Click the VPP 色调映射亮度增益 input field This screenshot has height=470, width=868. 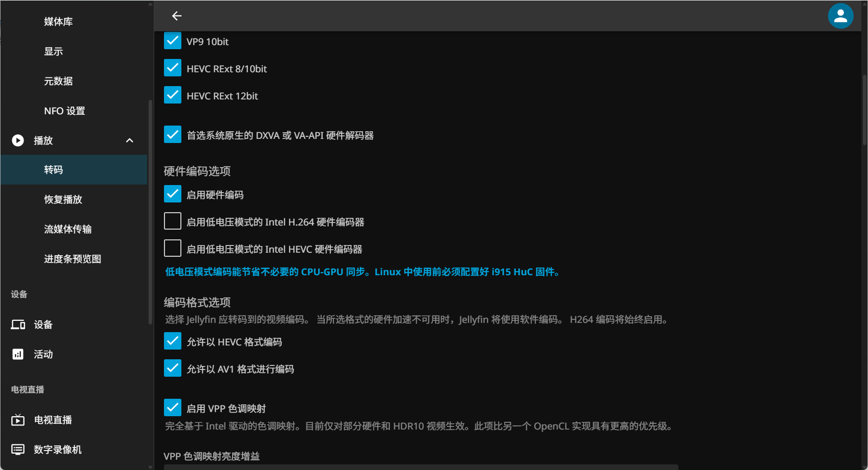421,467
